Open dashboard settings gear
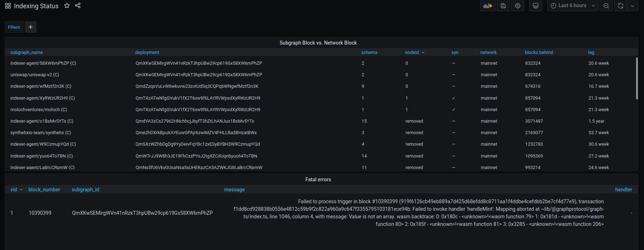Image resolution: width=644 pixels, height=250 pixels. click(518, 6)
